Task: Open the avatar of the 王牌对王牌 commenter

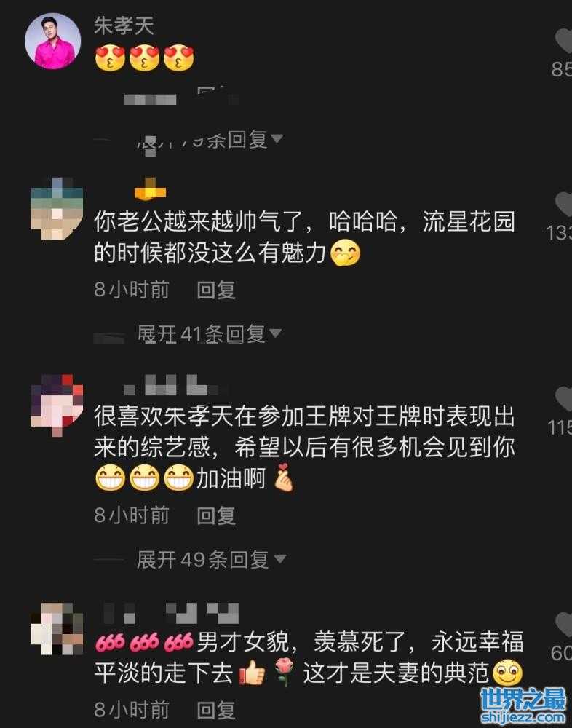Action: 57,405
